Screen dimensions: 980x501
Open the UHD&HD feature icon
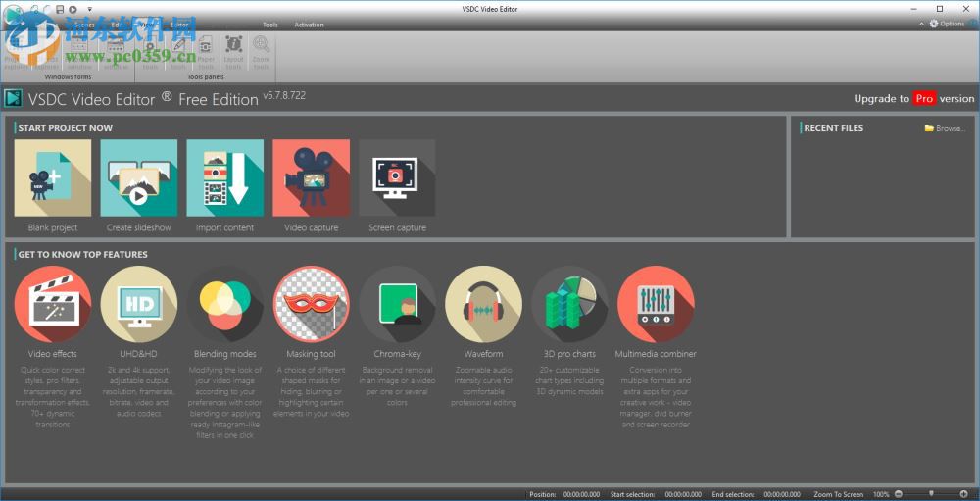click(x=139, y=304)
